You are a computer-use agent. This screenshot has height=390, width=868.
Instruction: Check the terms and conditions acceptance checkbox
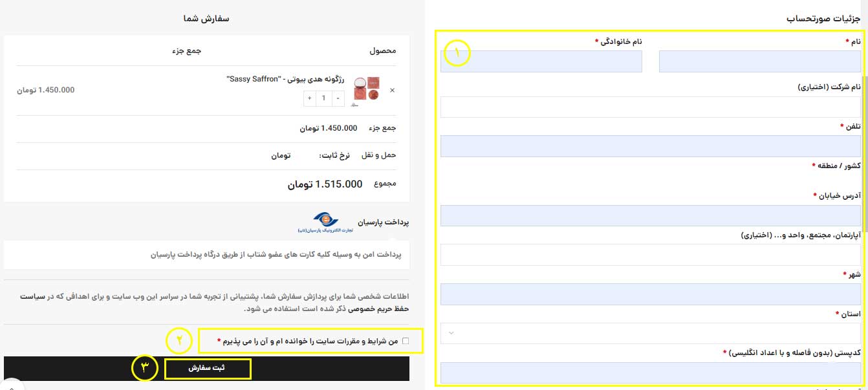pos(406,340)
